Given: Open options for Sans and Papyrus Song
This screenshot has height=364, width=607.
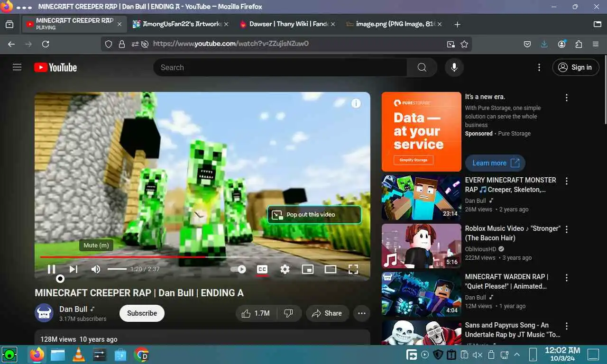Looking at the screenshot, I should 566,326.
